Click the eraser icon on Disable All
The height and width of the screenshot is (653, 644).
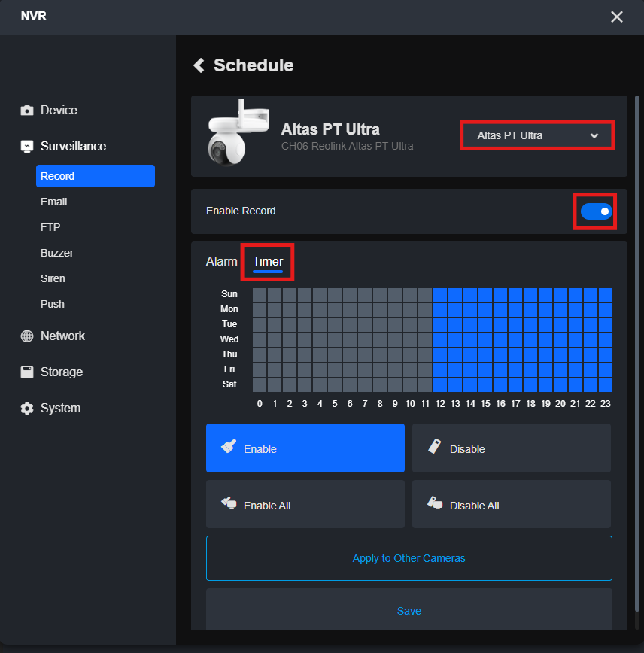coord(435,503)
